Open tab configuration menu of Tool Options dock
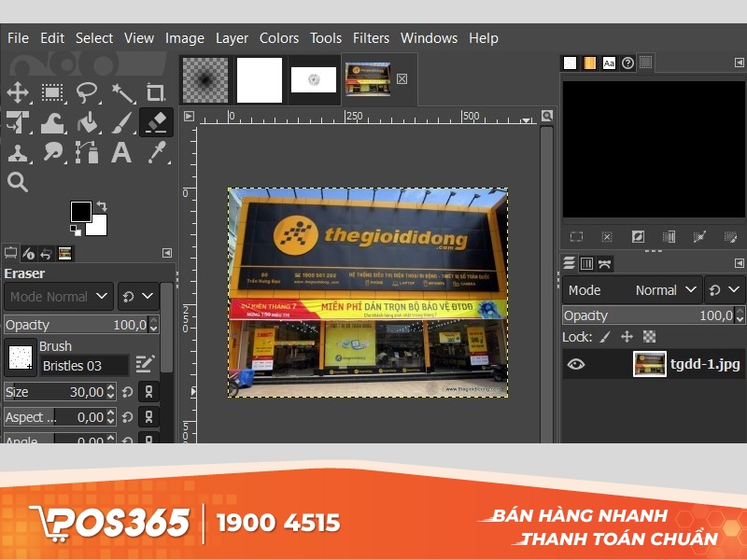The image size is (747, 560). 167,253
